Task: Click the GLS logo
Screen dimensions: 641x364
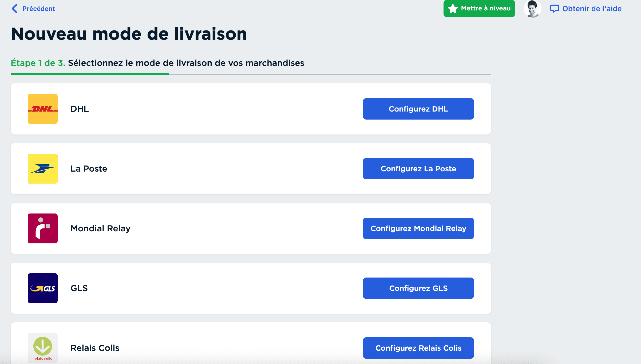Action: (x=43, y=288)
